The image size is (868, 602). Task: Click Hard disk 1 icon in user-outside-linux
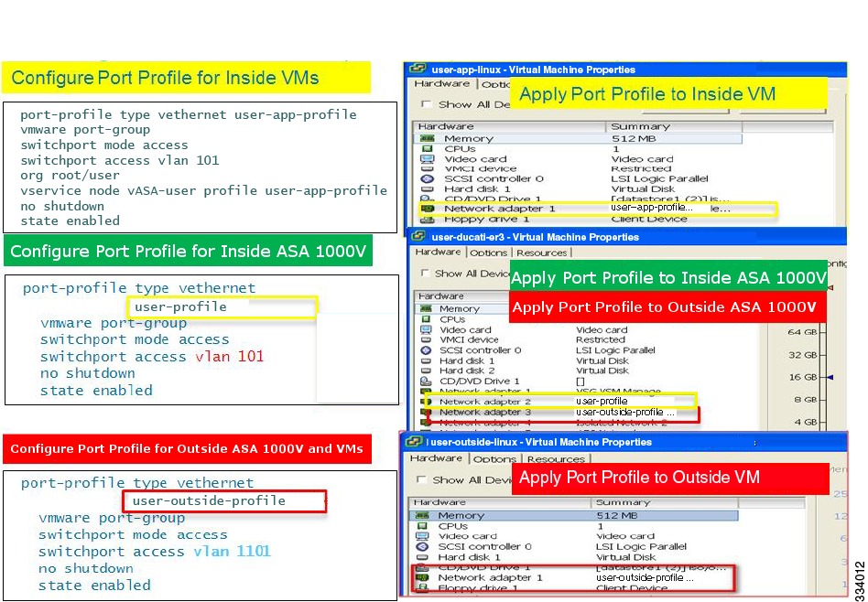pyautogui.click(x=422, y=557)
